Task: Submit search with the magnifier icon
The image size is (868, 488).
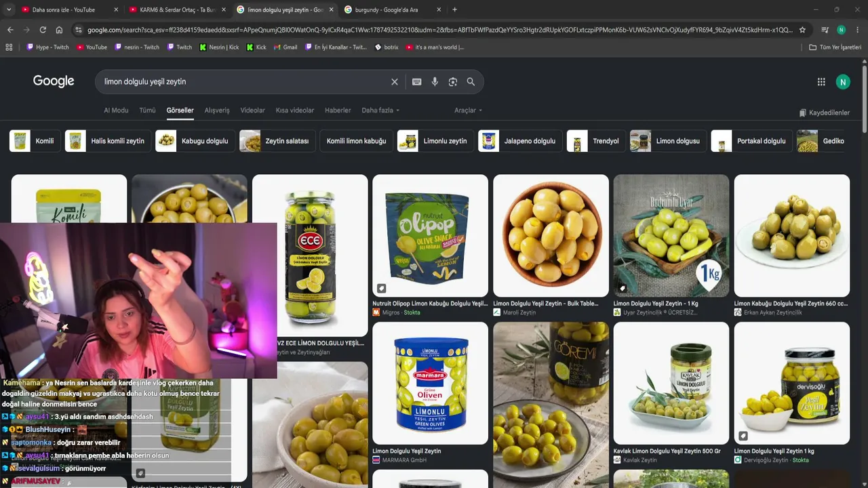Action: (x=471, y=81)
